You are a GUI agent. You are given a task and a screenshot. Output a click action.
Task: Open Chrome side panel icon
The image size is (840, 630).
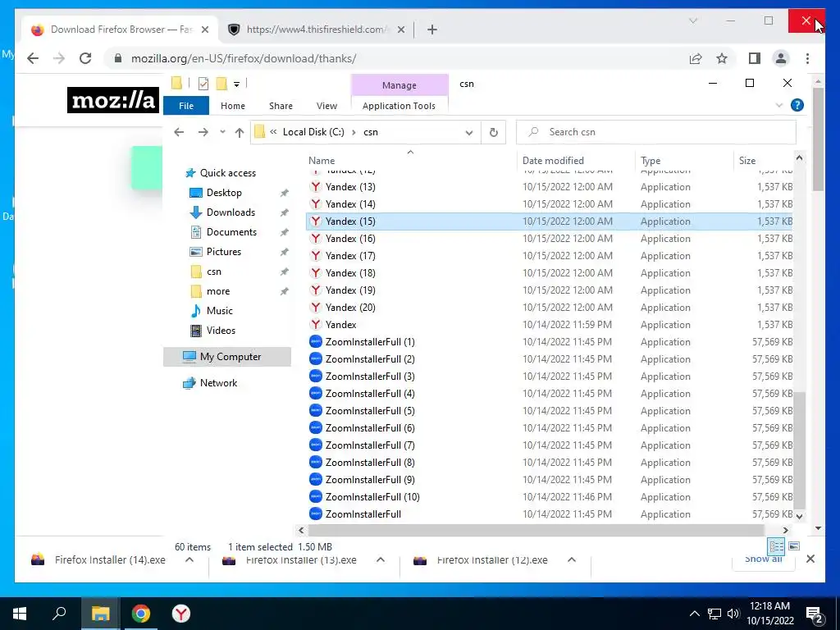tap(755, 58)
